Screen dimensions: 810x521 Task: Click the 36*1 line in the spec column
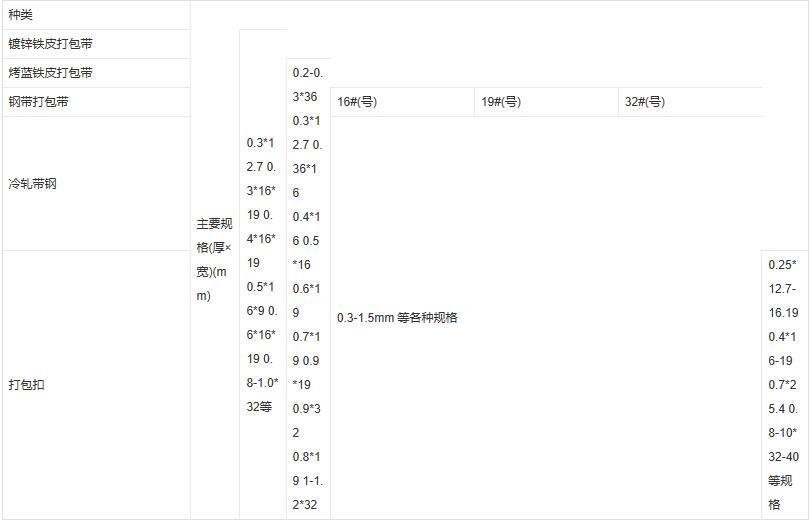(305, 169)
